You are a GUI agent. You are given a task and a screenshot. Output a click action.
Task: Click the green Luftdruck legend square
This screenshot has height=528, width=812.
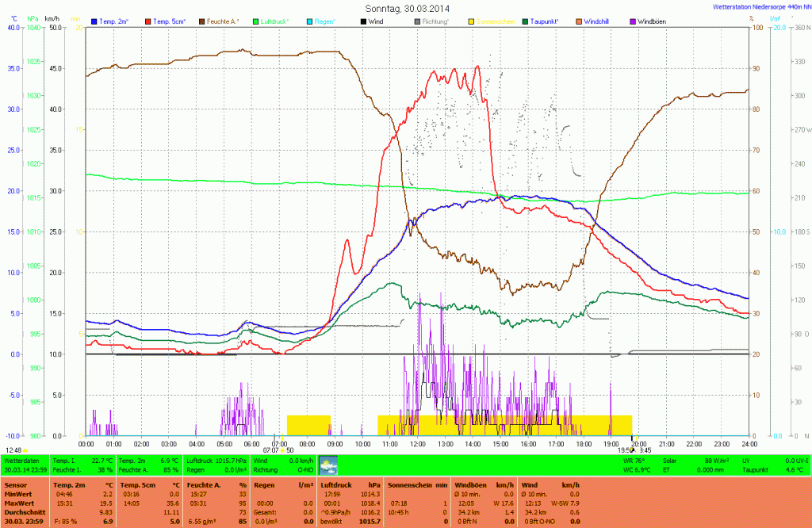[256, 21]
